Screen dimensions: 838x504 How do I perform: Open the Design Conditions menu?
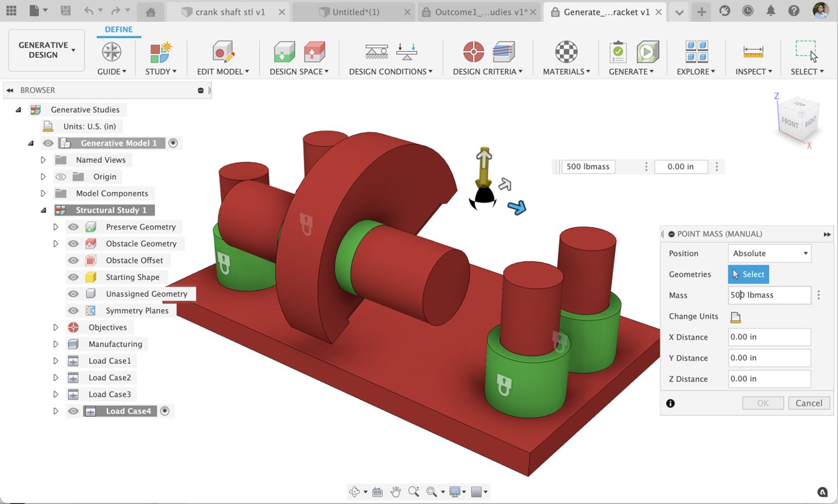pyautogui.click(x=390, y=72)
